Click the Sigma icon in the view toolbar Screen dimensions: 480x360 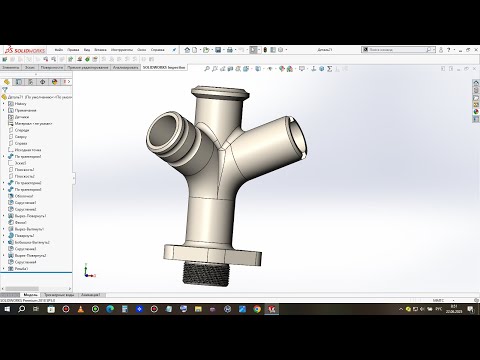point(330,69)
